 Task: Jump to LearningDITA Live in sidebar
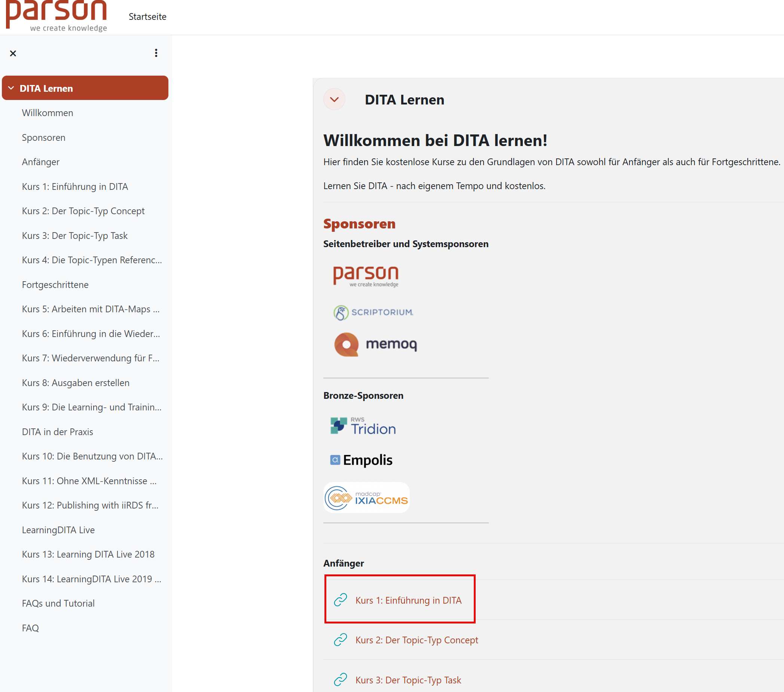(x=58, y=530)
